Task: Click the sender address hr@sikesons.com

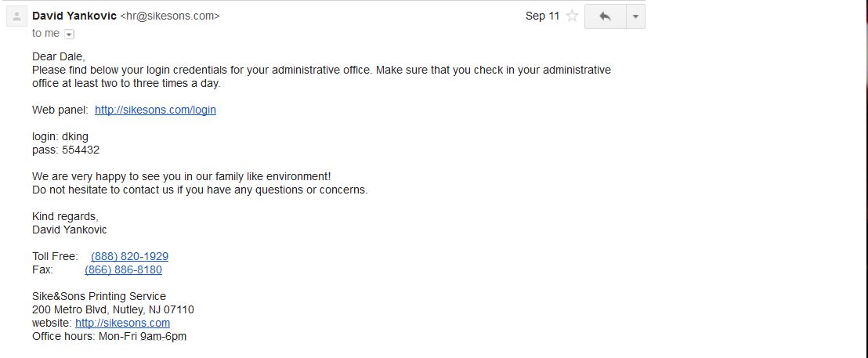Action: pyautogui.click(x=170, y=16)
